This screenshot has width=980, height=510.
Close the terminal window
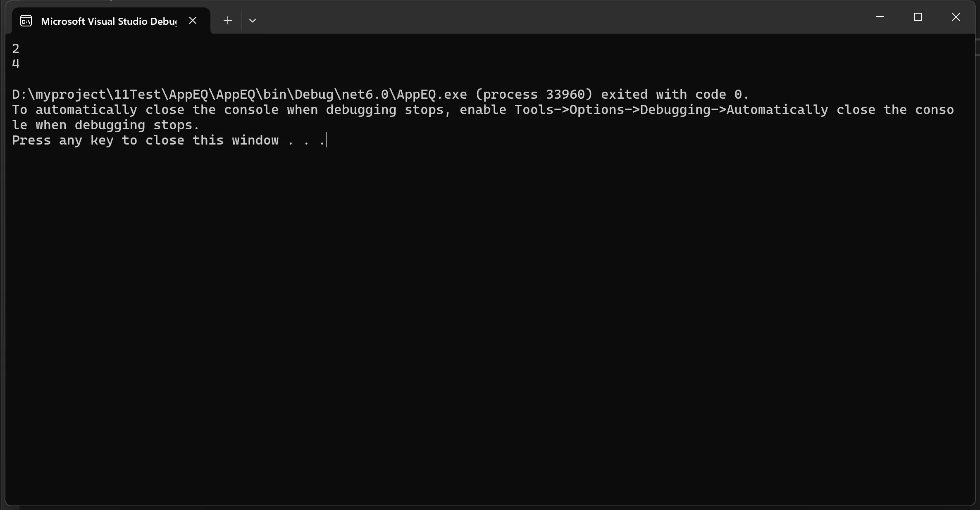[956, 17]
